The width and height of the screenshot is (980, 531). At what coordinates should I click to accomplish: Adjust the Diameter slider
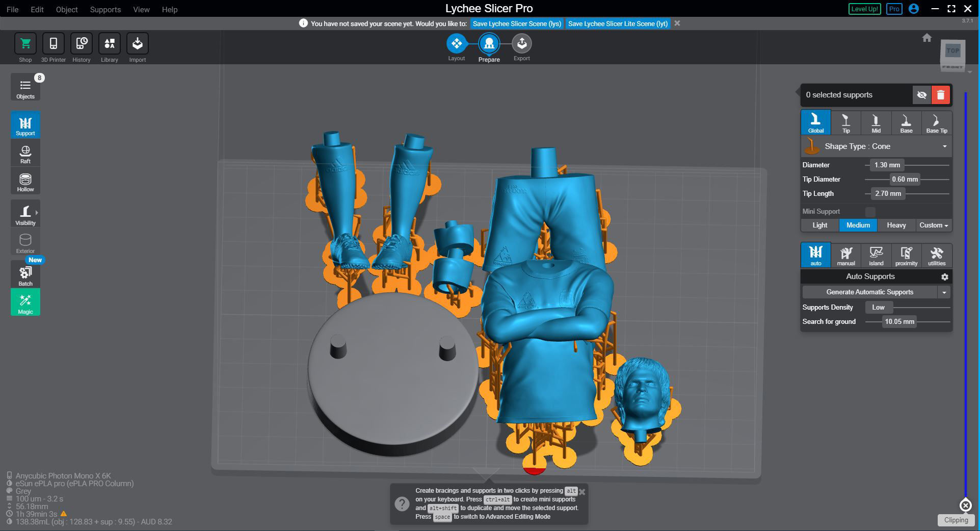(x=907, y=165)
